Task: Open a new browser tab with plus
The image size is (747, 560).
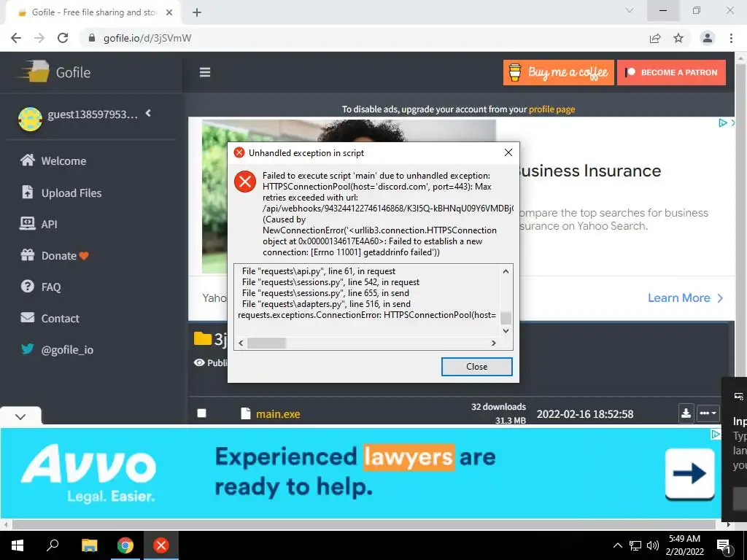Action: coord(197,12)
